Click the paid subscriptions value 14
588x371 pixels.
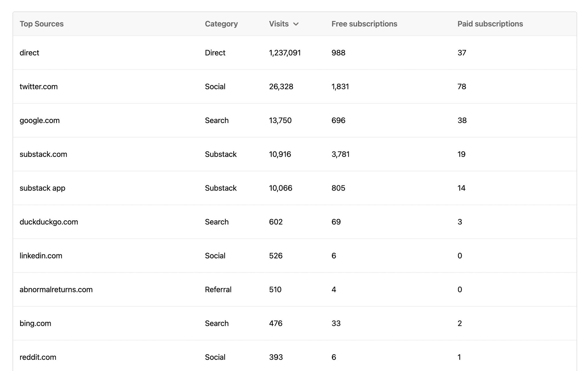[462, 188]
